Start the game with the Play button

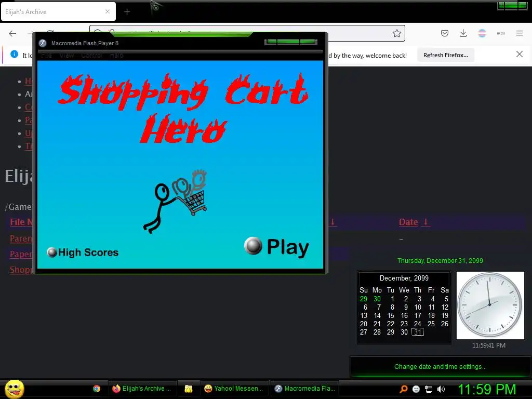pyautogui.click(x=276, y=247)
